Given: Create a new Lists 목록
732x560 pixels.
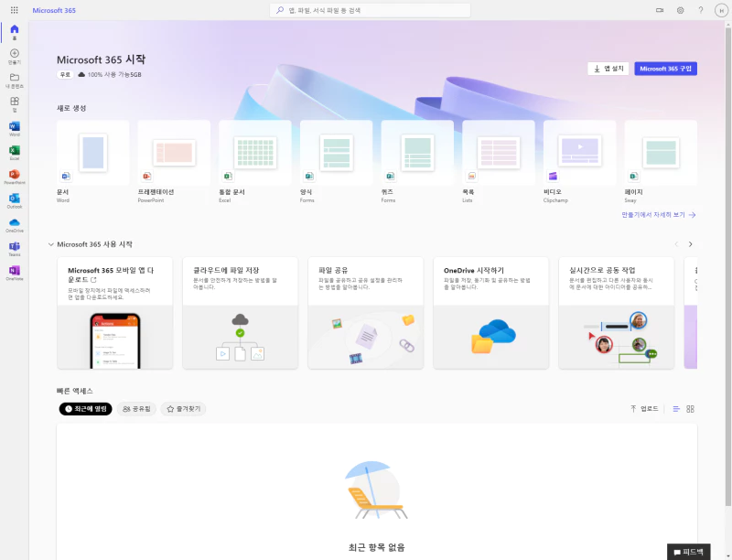Looking at the screenshot, I should click(499, 161).
